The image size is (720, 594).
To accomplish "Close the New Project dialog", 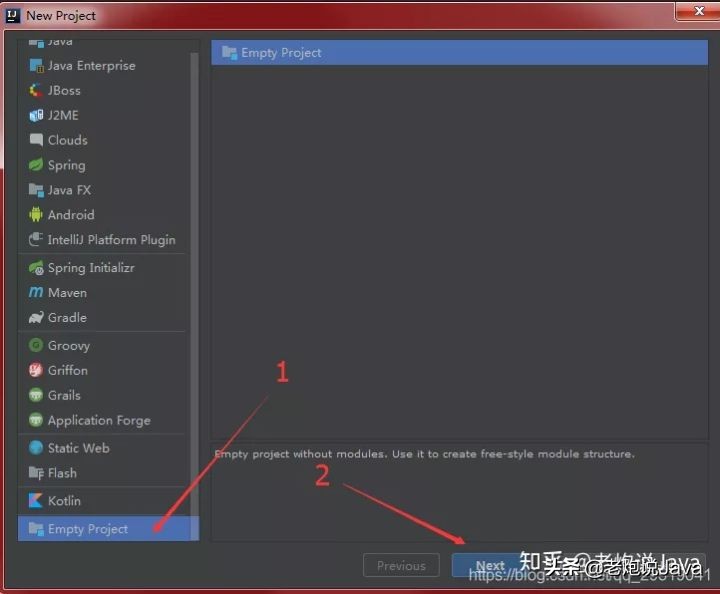I will click(698, 11).
